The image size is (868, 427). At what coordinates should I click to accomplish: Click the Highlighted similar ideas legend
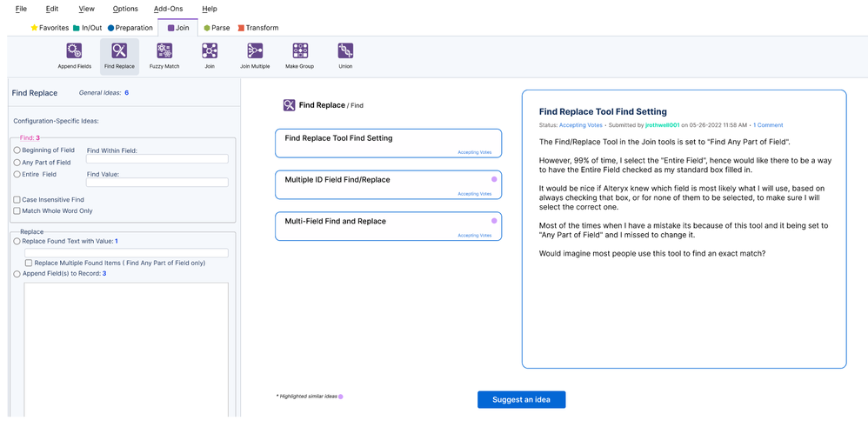click(x=310, y=397)
